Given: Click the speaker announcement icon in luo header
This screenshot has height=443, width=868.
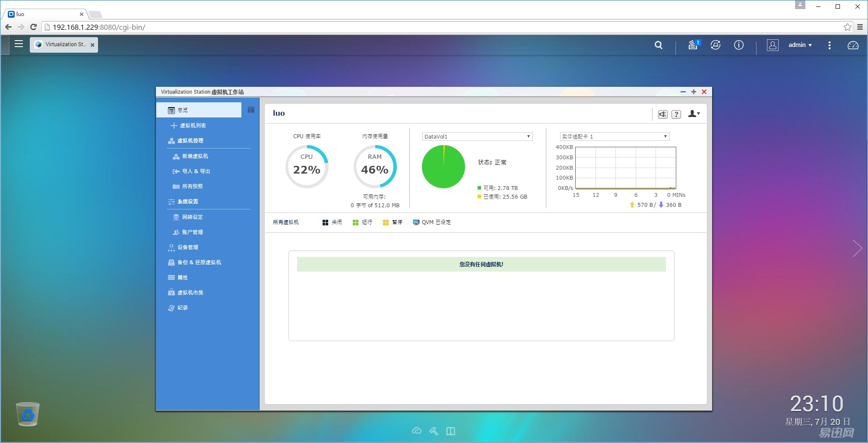Looking at the screenshot, I should pyautogui.click(x=662, y=114).
